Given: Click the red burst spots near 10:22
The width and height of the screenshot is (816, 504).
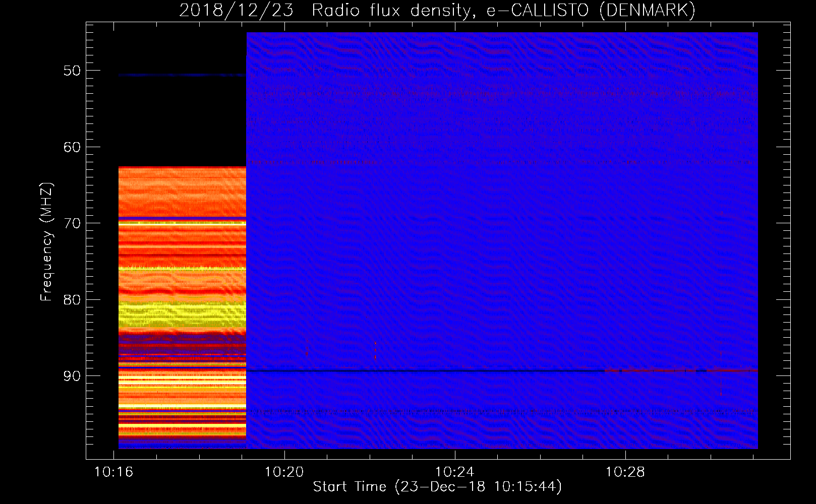Looking at the screenshot, I should [375, 350].
